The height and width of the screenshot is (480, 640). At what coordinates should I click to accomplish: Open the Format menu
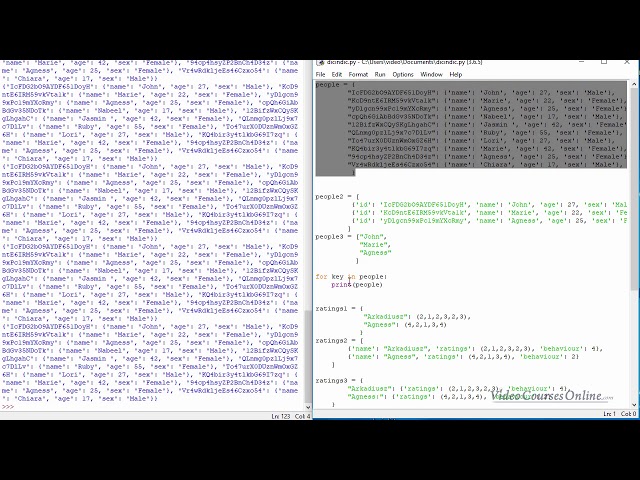[358, 74]
